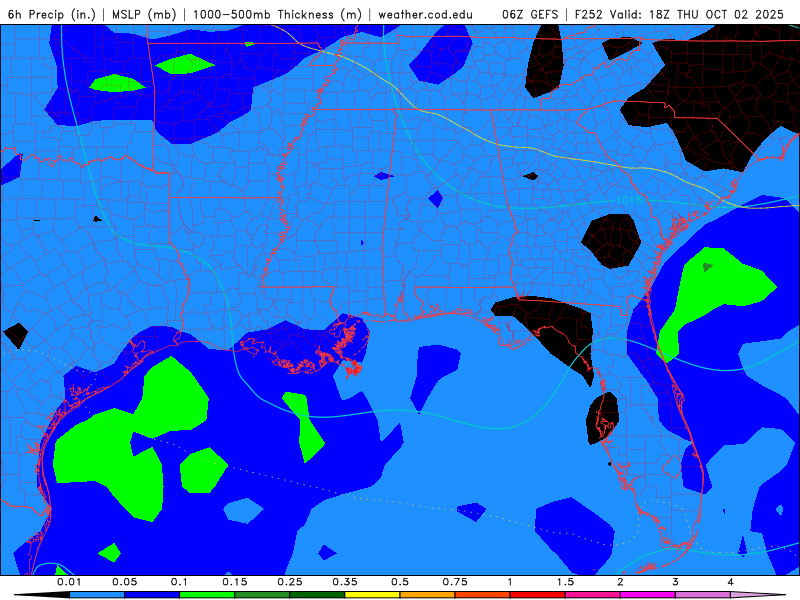Click the '06Z GEFS' model run label
This screenshot has height=600, width=800.
click(530, 14)
